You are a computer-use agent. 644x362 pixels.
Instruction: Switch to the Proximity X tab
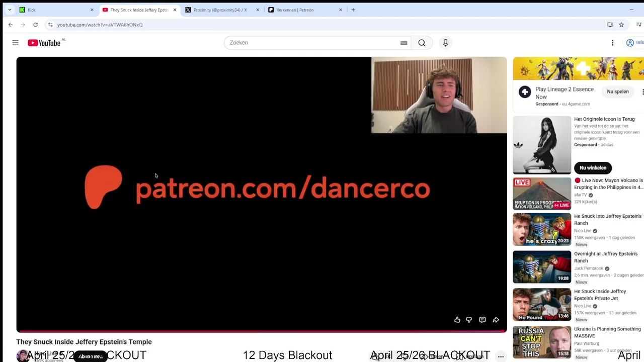click(x=222, y=10)
